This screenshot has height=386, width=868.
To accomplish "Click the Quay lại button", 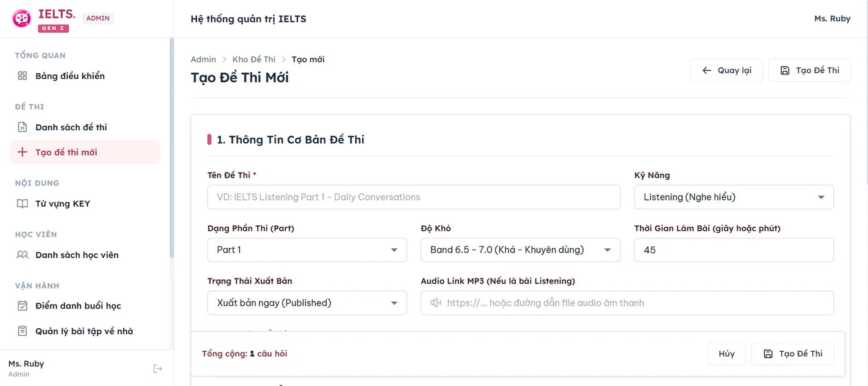I will 726,70.
